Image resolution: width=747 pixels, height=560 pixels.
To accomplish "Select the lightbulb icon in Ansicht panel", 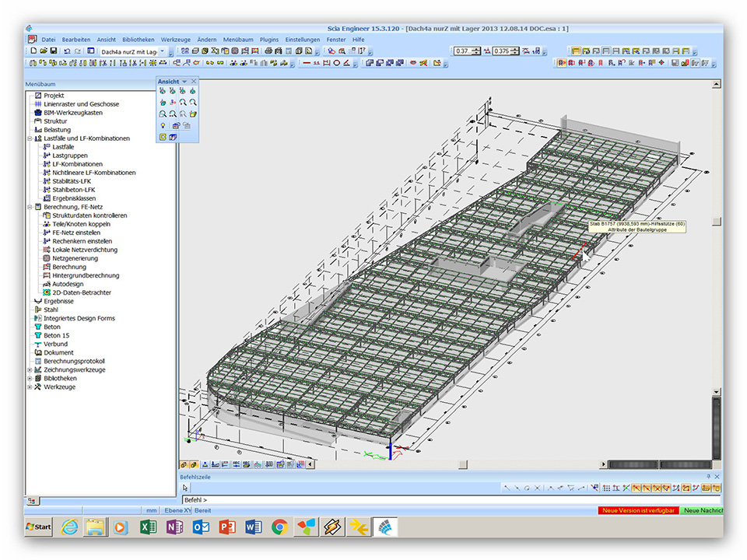I will coord(163,125).
